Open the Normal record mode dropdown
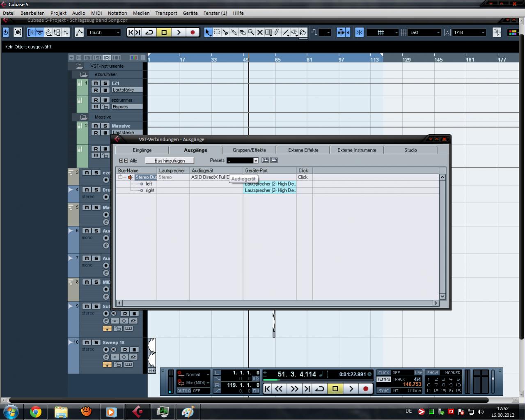The width and height of the screenshot is (525, 420). (x=193, y=374)
